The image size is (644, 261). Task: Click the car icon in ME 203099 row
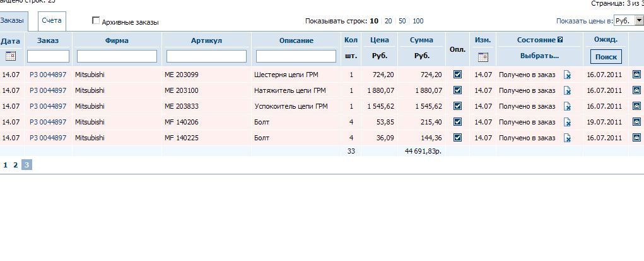pos(636,75)
